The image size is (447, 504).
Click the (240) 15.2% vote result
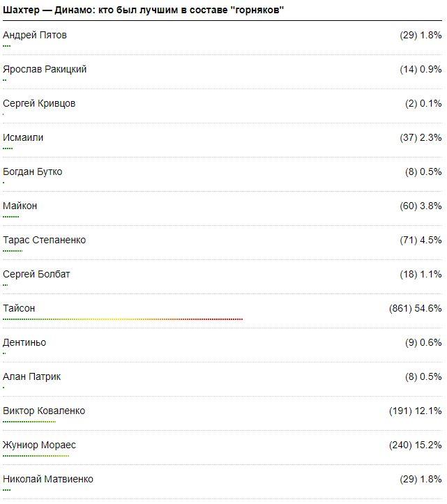tap(415, 445)
